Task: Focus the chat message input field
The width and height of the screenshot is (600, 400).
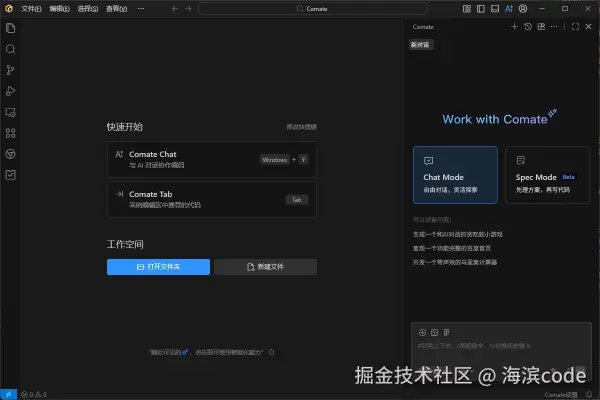Action: pyautogui.click(x=501, y=346)
